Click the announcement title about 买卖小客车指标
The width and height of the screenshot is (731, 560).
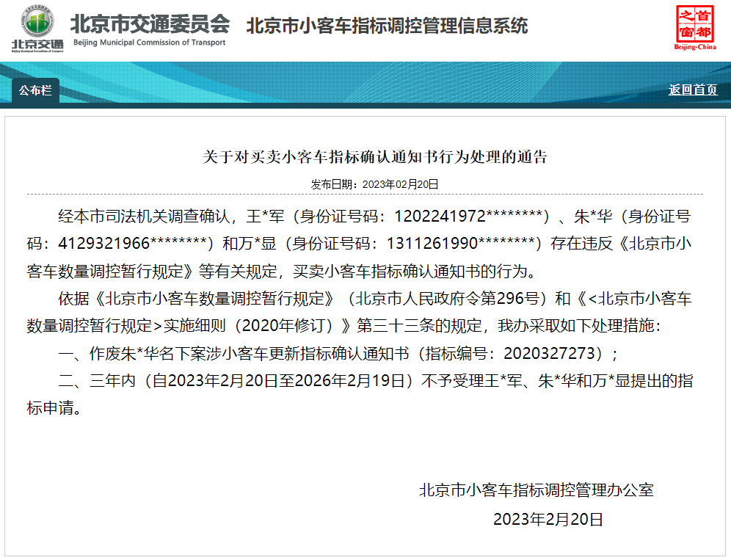(374, 156)
